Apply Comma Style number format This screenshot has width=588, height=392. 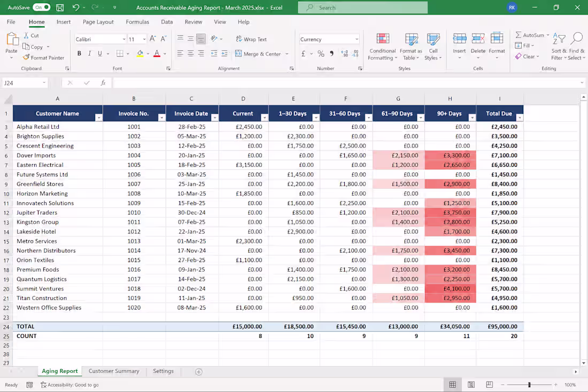[331, 53]
